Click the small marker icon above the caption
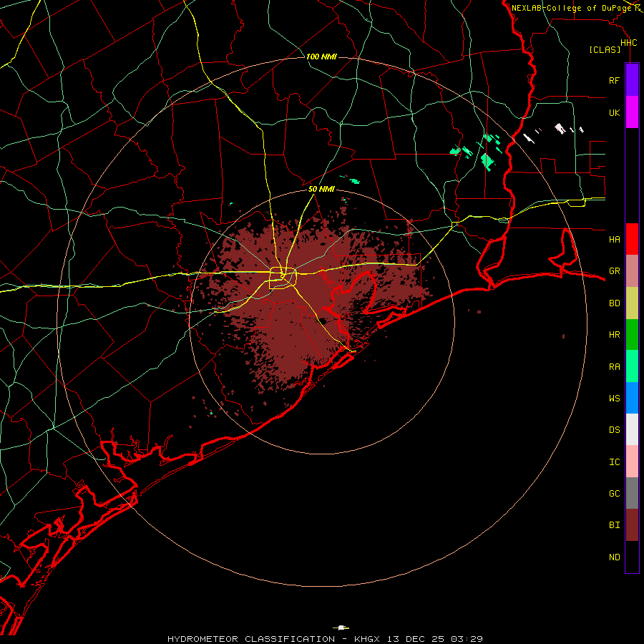 tap(341, 628)
